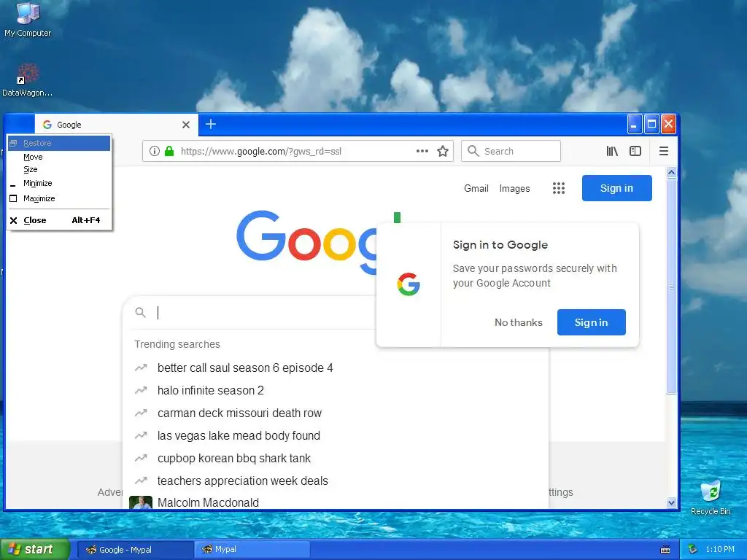Switch to the Mypal taskbar button
This screenshot has width=747, height=560.
pos(252,549)
